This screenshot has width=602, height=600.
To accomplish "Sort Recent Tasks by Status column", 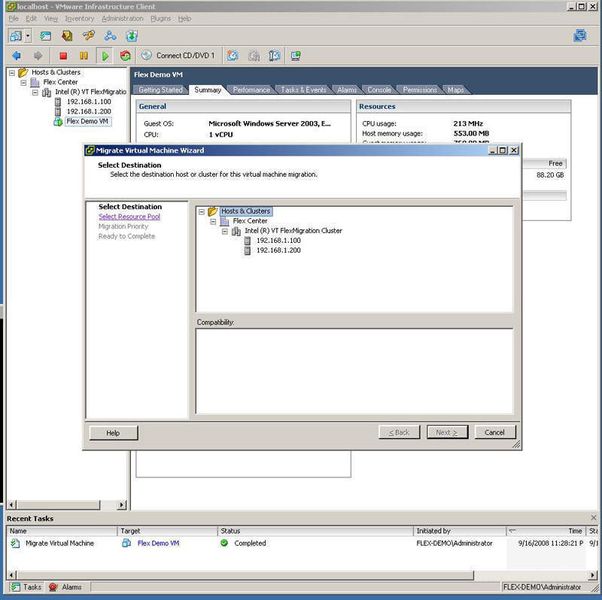I will tap(315, 531).
